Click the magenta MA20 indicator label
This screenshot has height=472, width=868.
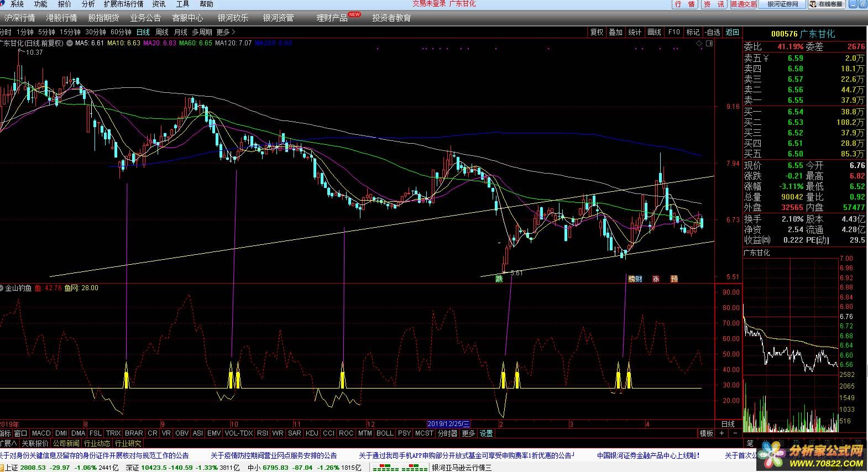160,43
